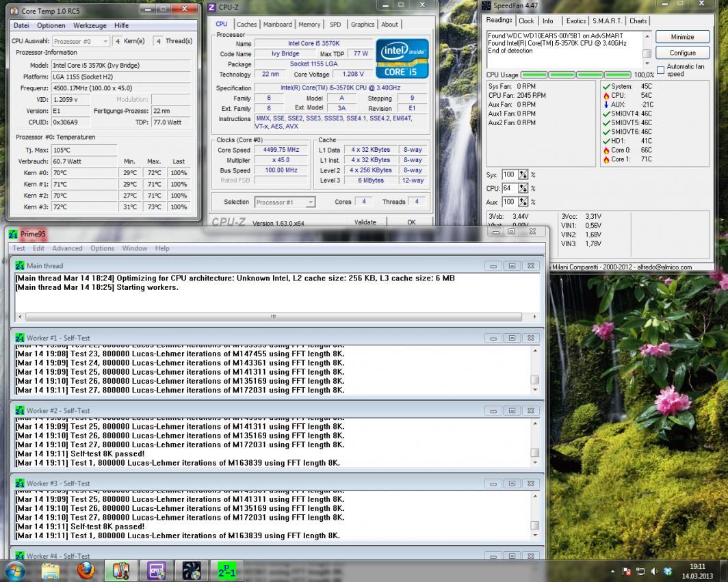Screen dimensions: 728x582
Task: Click Minimize button in SpeedFan
Action: point(683,37)
